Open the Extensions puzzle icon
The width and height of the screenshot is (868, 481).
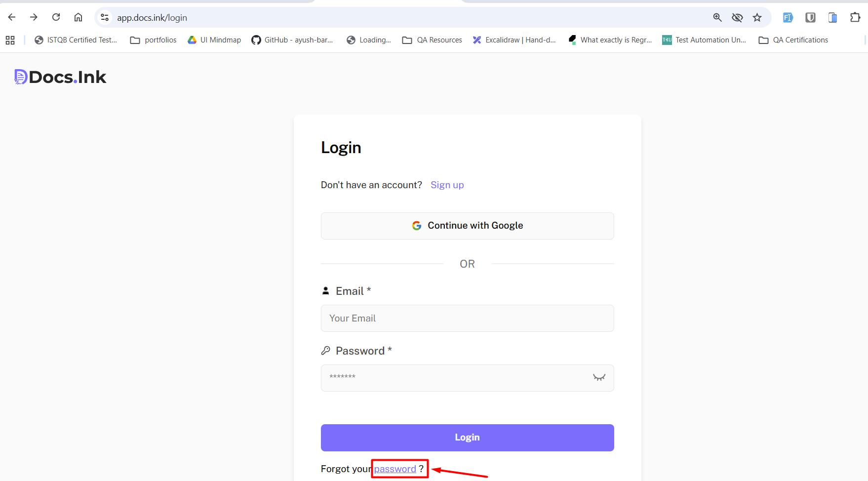click(855, 18)
